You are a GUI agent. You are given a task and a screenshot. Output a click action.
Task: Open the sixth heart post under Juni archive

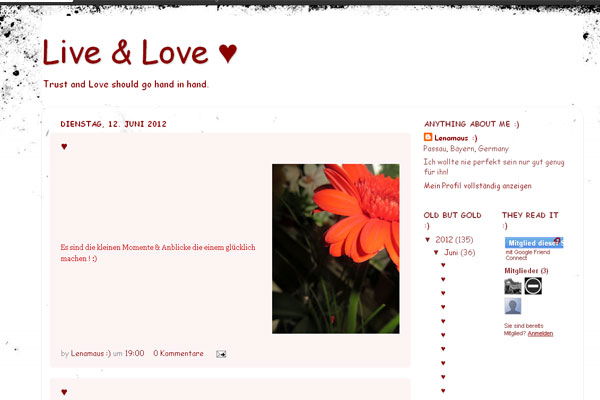[x=443, y=335]
